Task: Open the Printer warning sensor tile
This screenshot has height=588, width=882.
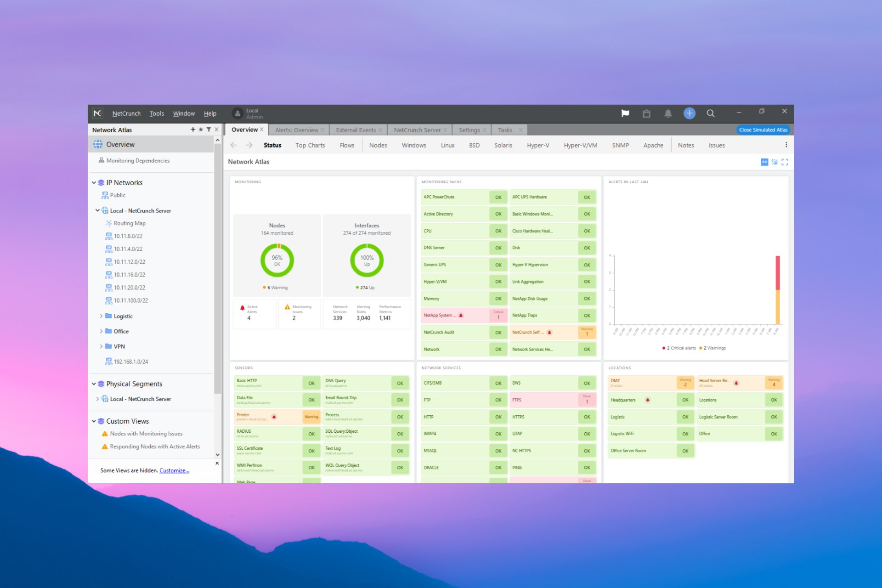Action: click(277, 417)
